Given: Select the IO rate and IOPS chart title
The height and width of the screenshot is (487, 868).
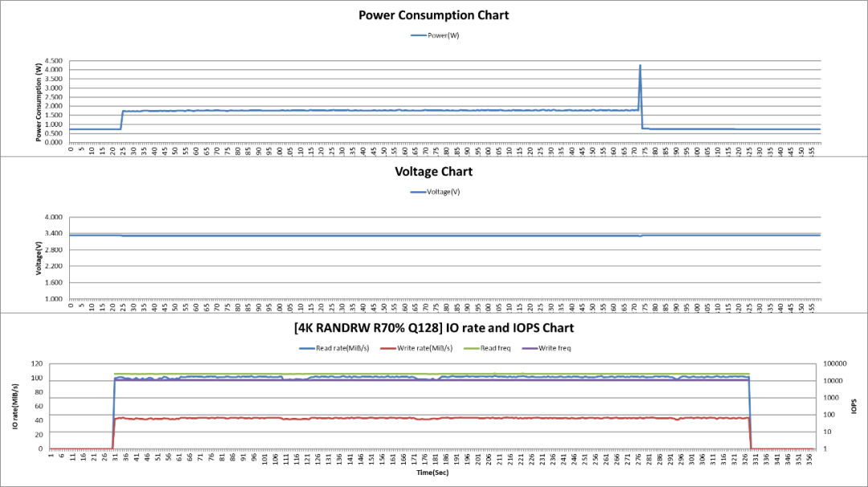Looking at the screenshot, I should click(x=434, y=328).
